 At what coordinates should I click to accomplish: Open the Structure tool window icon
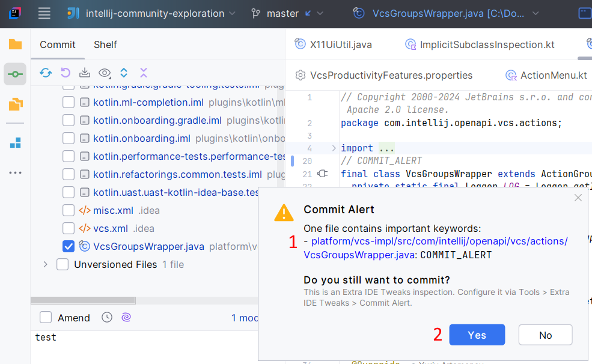tap(15, 143)
